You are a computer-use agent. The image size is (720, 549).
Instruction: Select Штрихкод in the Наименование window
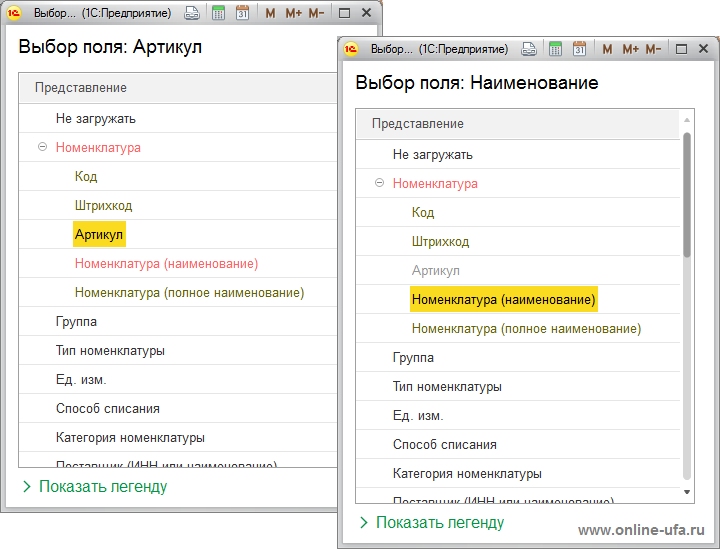(440, 241)
